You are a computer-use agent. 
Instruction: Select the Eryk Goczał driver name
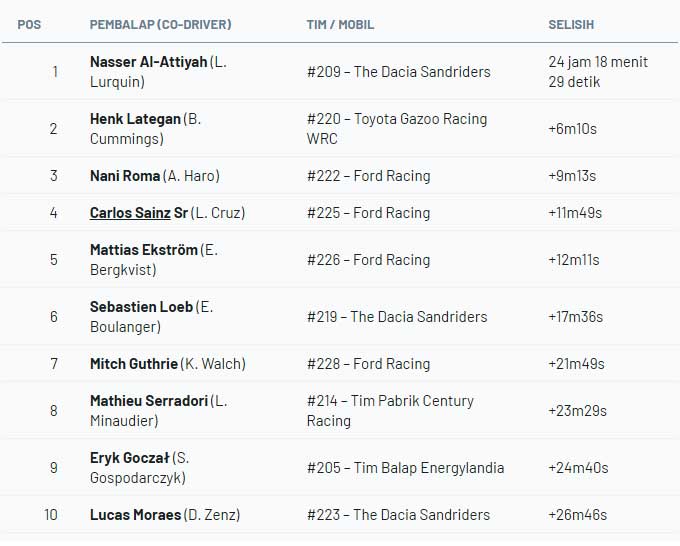point(130,458)
